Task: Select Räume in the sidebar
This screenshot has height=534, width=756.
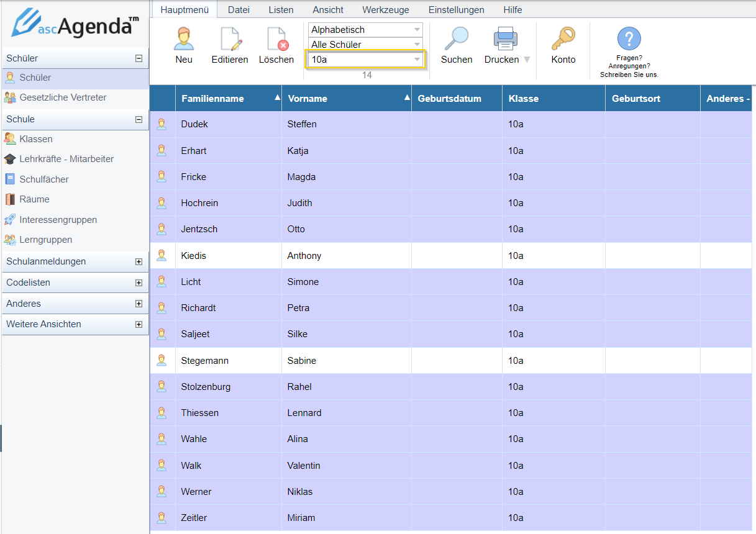Action: point(34,199)
